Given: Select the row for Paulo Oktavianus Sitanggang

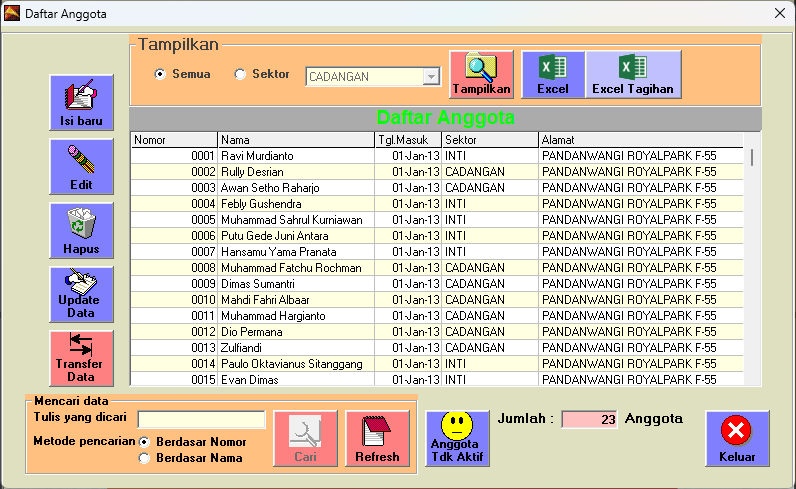Looking at the screenshot, I should pyautogui.click(x=437, y=364).
